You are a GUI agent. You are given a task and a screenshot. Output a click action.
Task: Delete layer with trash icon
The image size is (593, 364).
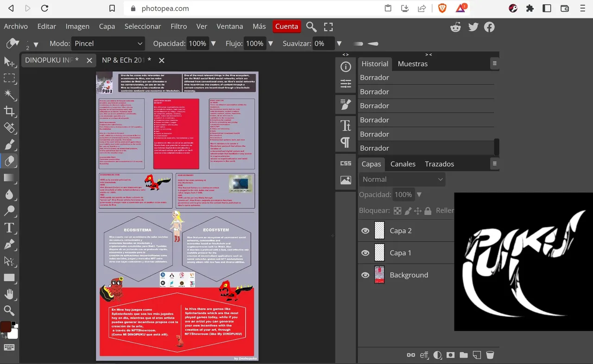490,355
